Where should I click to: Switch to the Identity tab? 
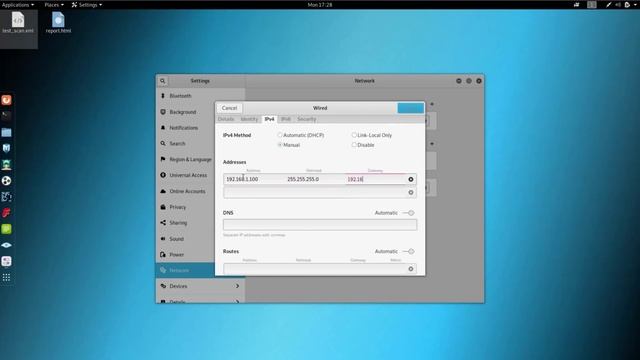click(249, 119)
